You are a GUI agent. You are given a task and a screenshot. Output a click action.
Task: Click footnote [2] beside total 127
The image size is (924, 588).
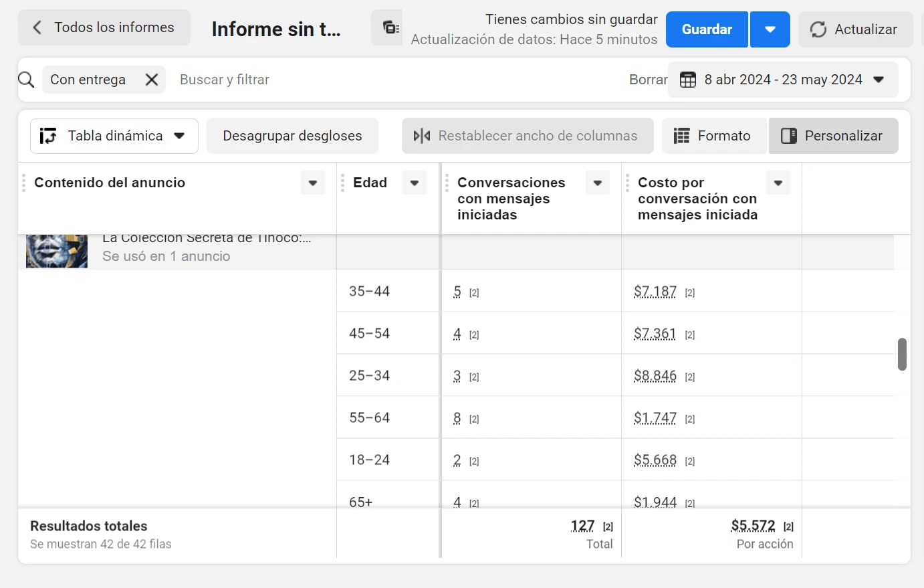coord(608,527)
